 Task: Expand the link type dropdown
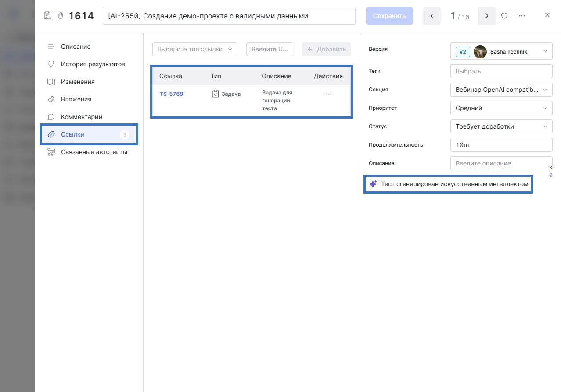[194, 49]
